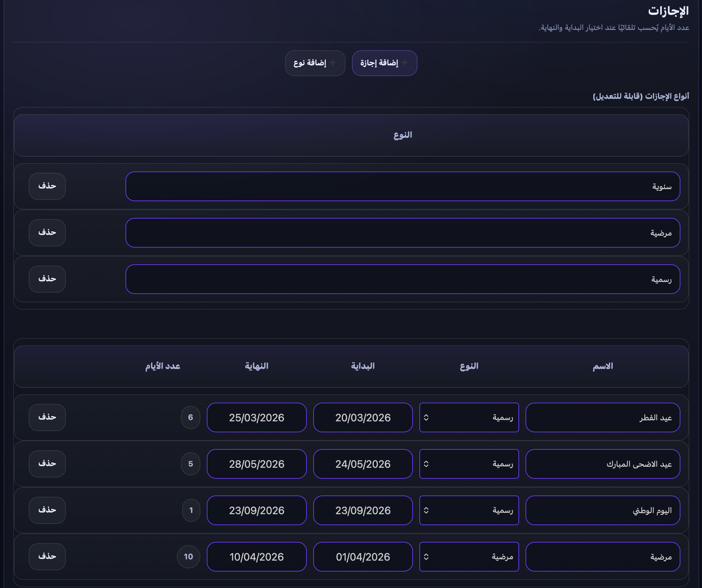The image size is (702, 588).
Task: Edit the عيد الاضحى المبارك name field
Action: (602, 464)
